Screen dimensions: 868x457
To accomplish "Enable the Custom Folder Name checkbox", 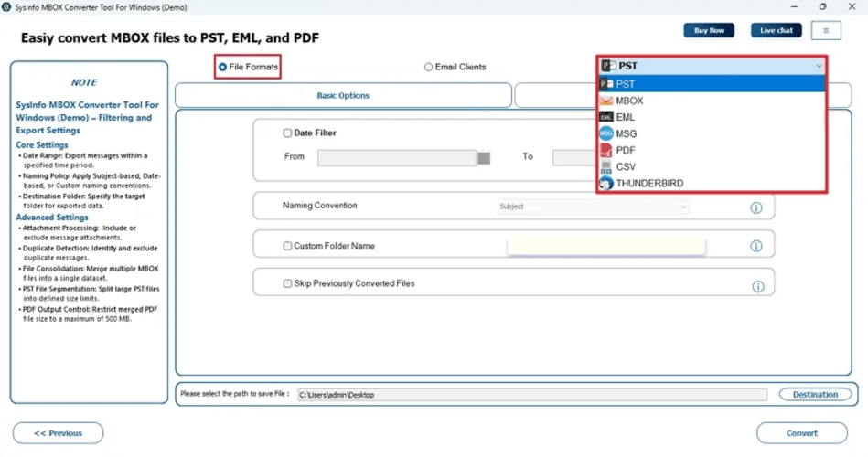I will coord(287,246).
